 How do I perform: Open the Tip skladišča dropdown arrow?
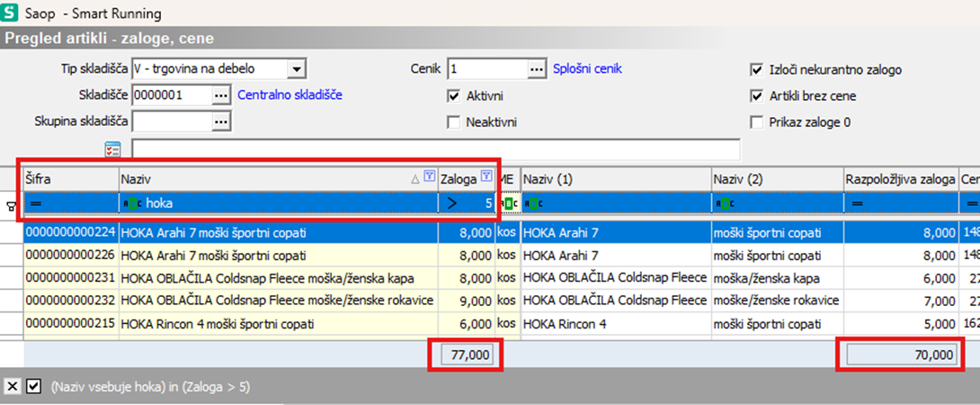point(297,69)
